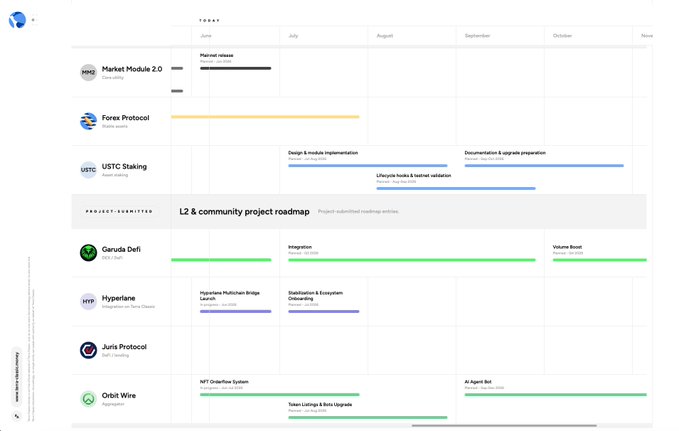
Task: Click the small icon below the terra-classic.money pill
Action: click(x=16, y=416)
